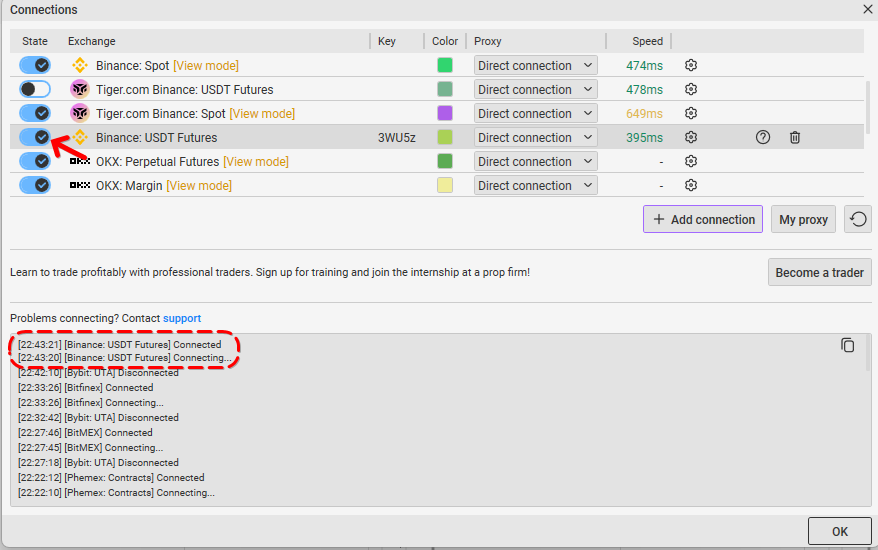Open settings gear for Tiger.com Binance: Spot
Screen dimensions: 878x550
[x=691, y=114]
